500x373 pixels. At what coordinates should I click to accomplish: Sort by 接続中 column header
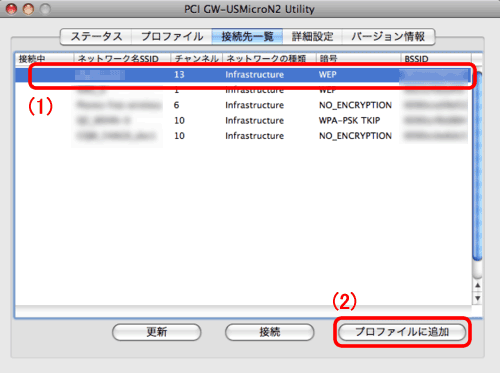44,59
